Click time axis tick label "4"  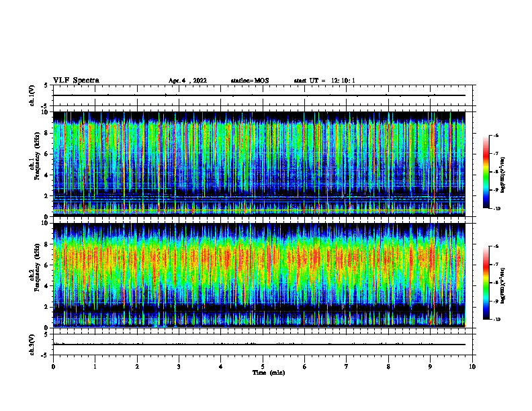tap(221, 367)
